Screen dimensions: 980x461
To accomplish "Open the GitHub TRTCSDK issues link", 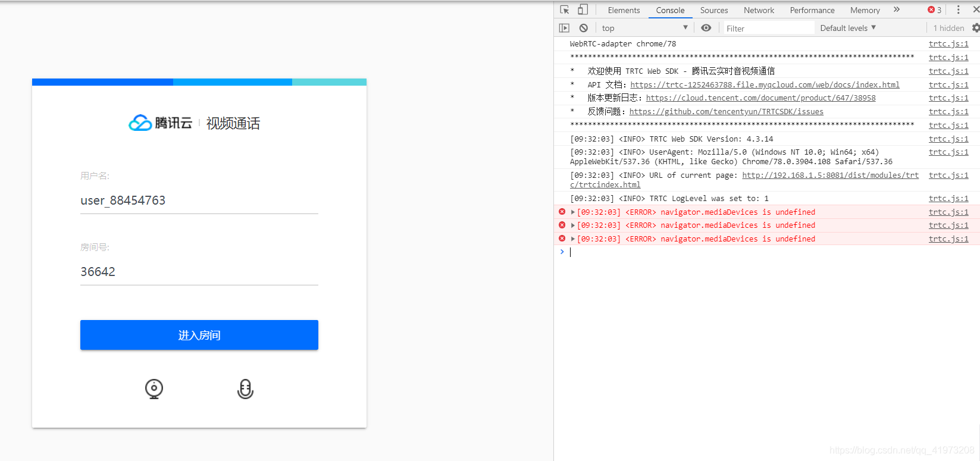I will coord(726,112).
